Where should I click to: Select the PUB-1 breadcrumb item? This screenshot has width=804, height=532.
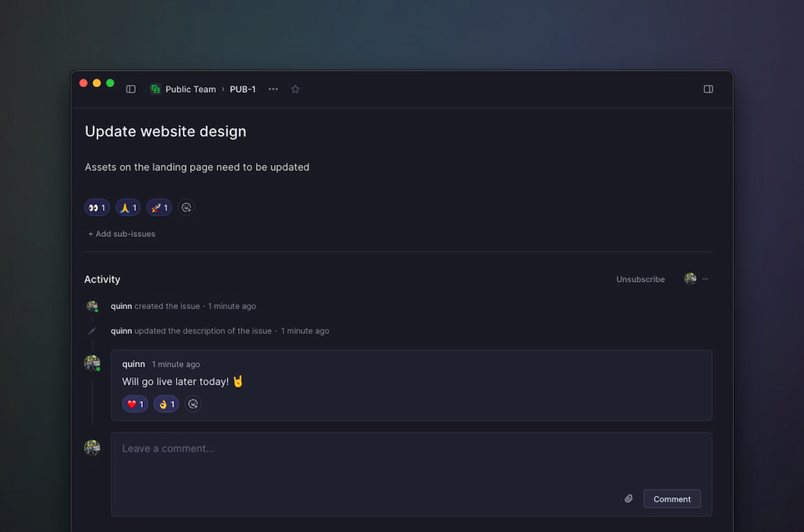(243, 89)
